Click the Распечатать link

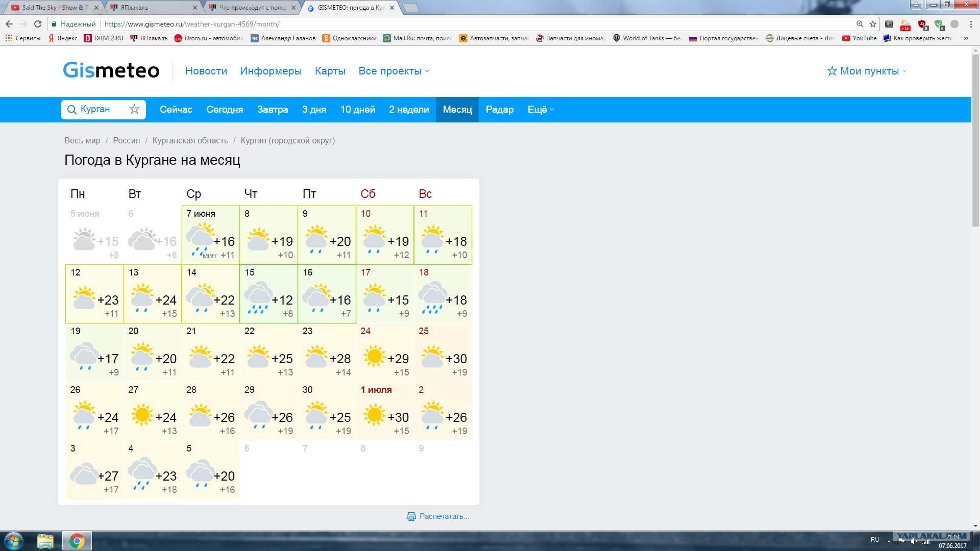(444, 516)
